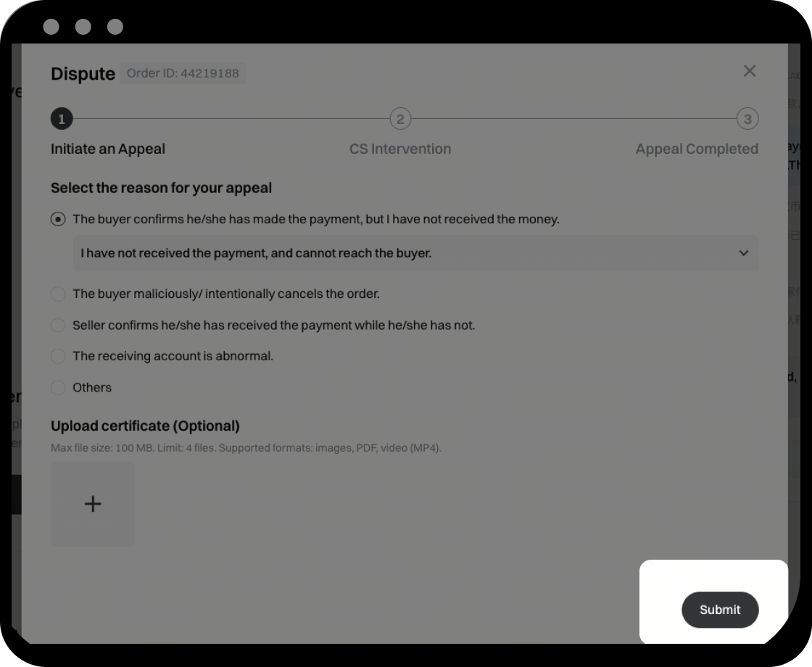The width and height of the screenshot is (812, 667).
Task: Click the 'Initiate an Appeal' step label
Action: 108,149
